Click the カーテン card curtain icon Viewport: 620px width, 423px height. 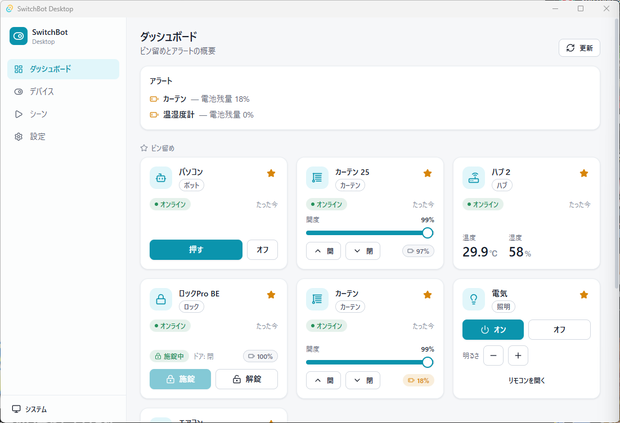(317, 299)
